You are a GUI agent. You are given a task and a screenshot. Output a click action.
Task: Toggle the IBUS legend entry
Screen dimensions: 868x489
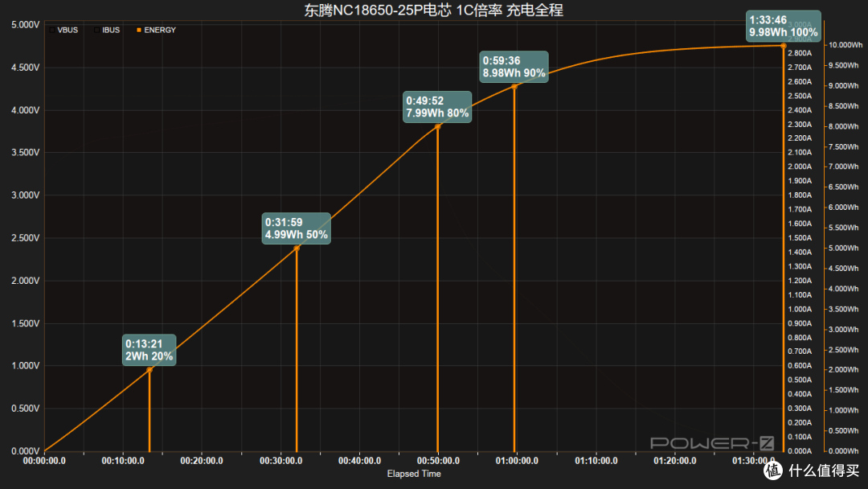[107, 30]
